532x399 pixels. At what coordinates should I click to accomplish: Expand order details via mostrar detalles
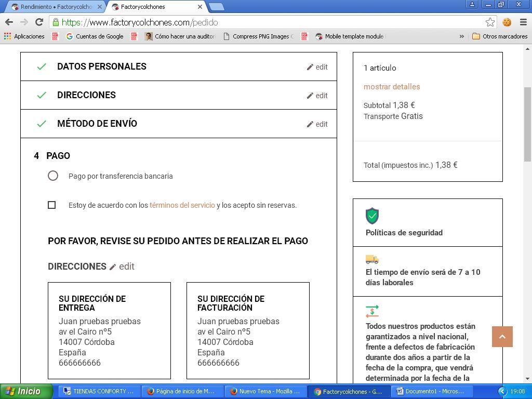click(x=392, y=87)
